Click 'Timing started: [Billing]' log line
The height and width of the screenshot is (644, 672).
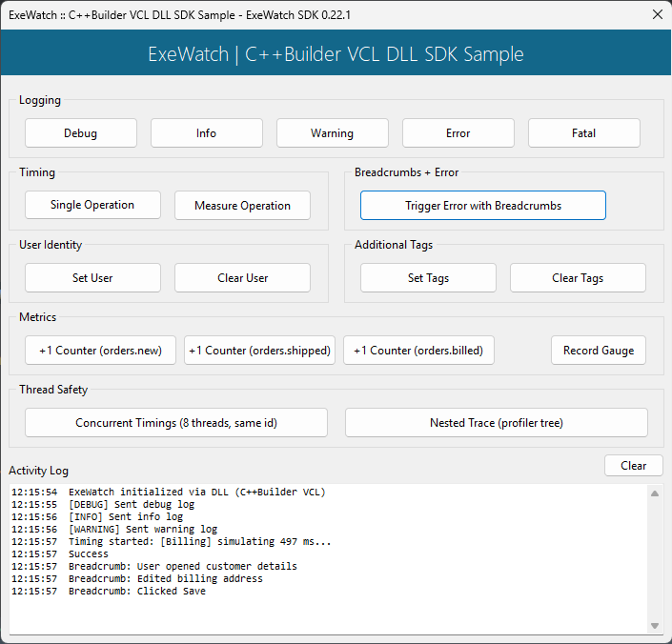172,542
